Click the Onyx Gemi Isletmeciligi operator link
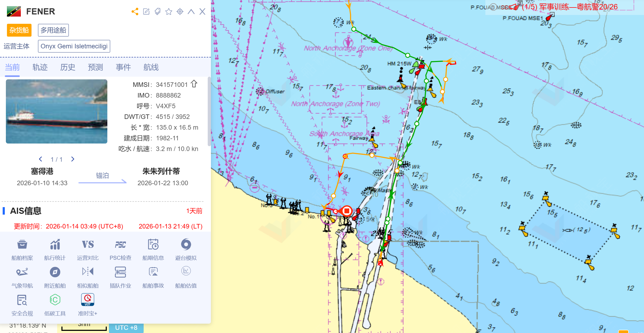 74,46
